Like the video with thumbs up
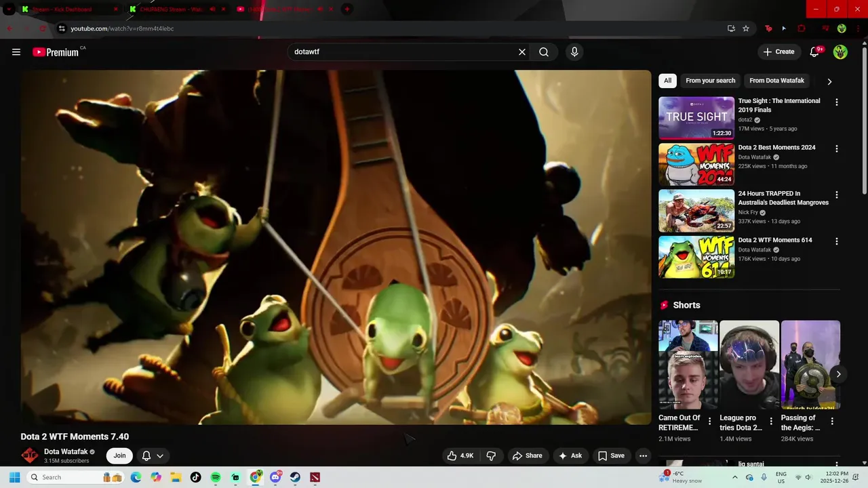The image size is (868, 488). click(460, 455)
